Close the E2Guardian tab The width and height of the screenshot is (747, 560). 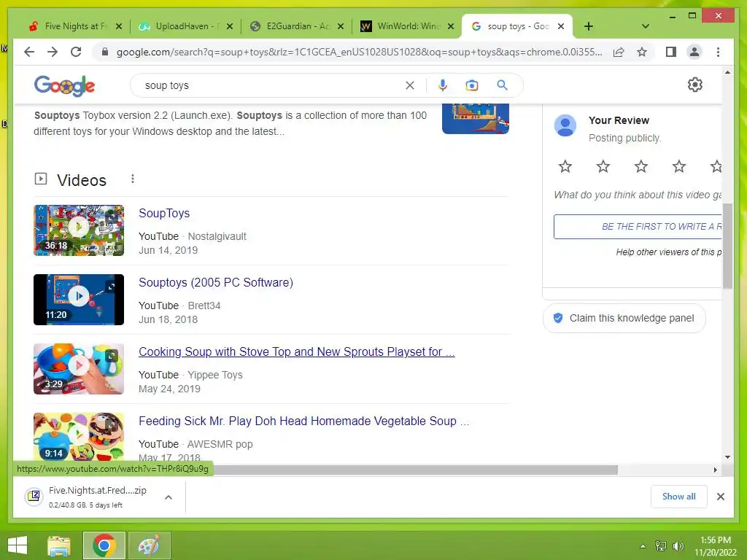click(341, 26)
